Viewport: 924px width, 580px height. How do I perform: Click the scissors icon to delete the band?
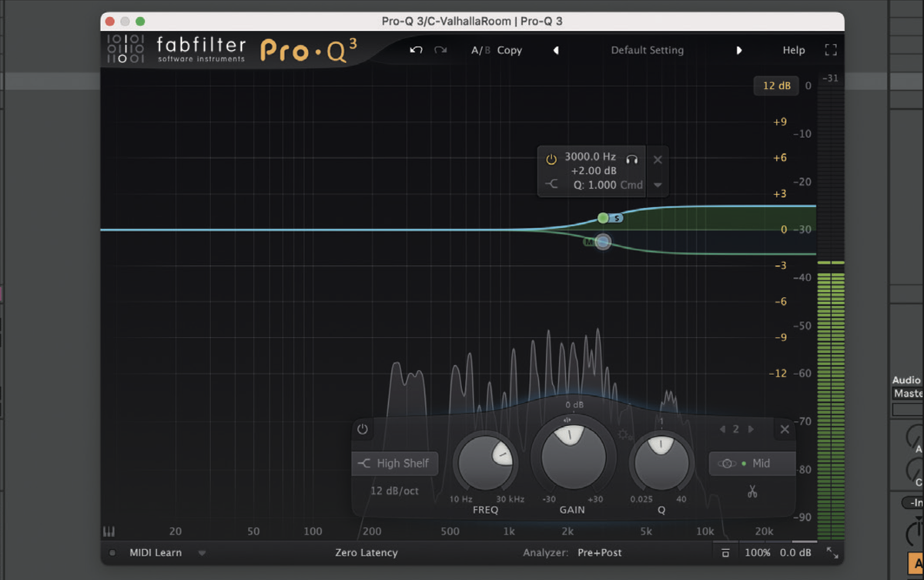[x=752, y=491]
